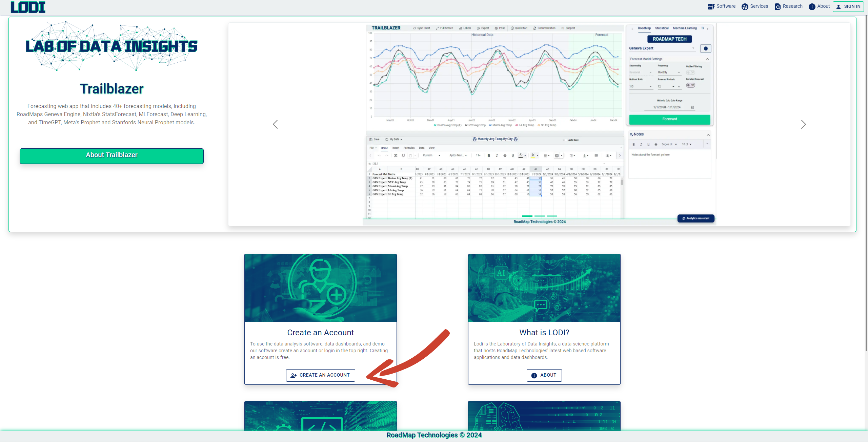Click the Create an Account card image
868x442 pixels.
pyautogui.click(x=321, y=288)
